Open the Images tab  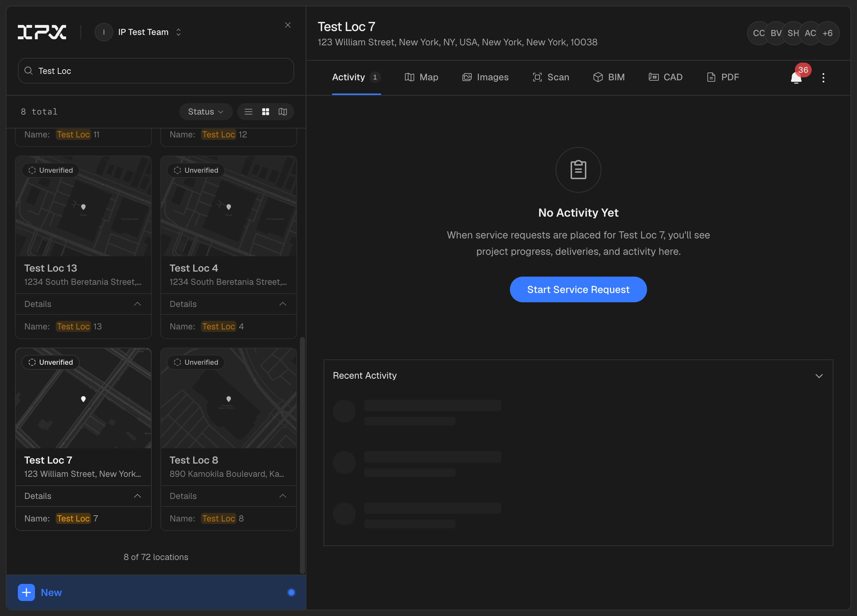pyautogui.click(x=485, y=77)
